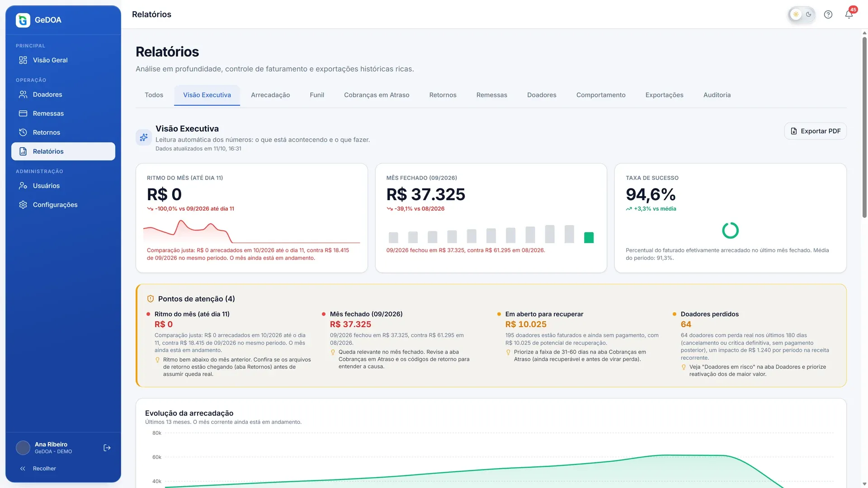The height and width of the screenshot is (488, 868).
Task: Click Dados atualizados em 11/10, 16:31 text
Action: (198, 149)
